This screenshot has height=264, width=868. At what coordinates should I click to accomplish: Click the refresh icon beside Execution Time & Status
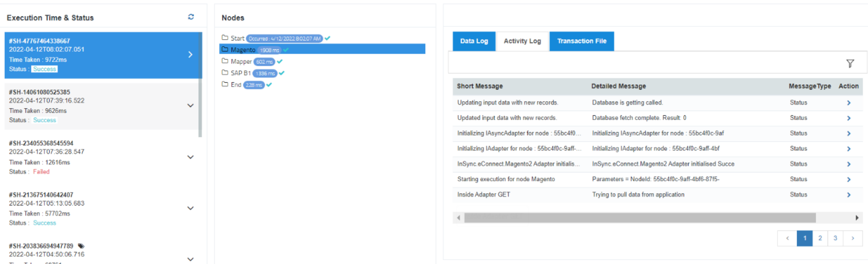pyautogui.click(x=191, y=17)
